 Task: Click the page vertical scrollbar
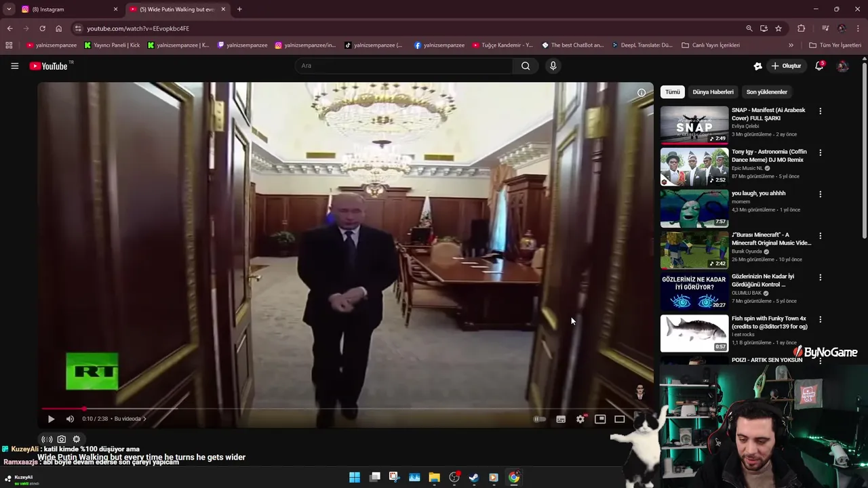click(x=865, y=149)
